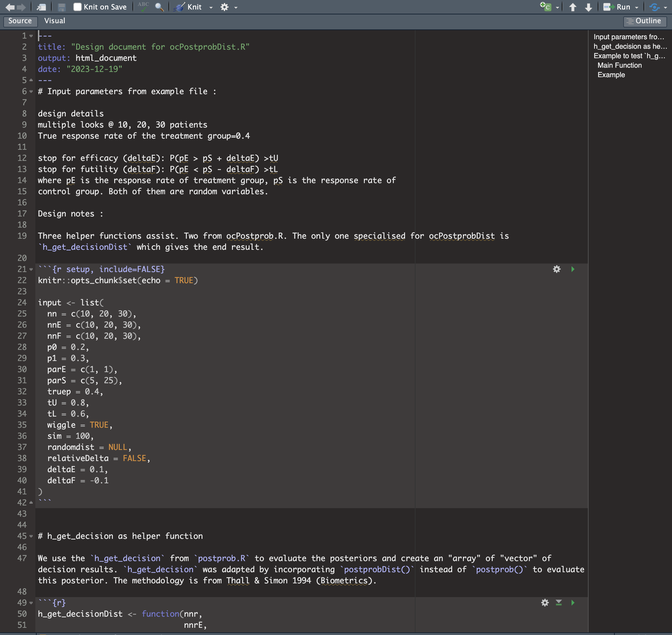
Task: Run all chunks above line 49 chunk
Action: coord(559,603)
